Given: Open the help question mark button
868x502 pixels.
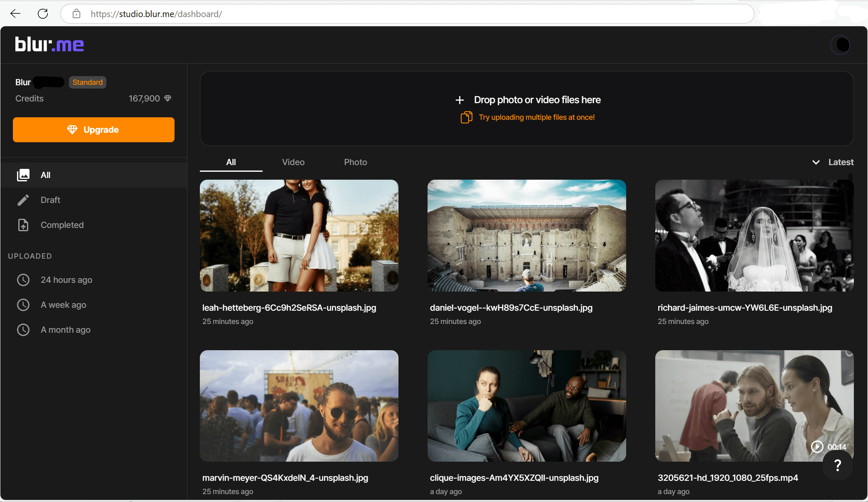Looking at the screenshot, I should click(x=837, y=465).
